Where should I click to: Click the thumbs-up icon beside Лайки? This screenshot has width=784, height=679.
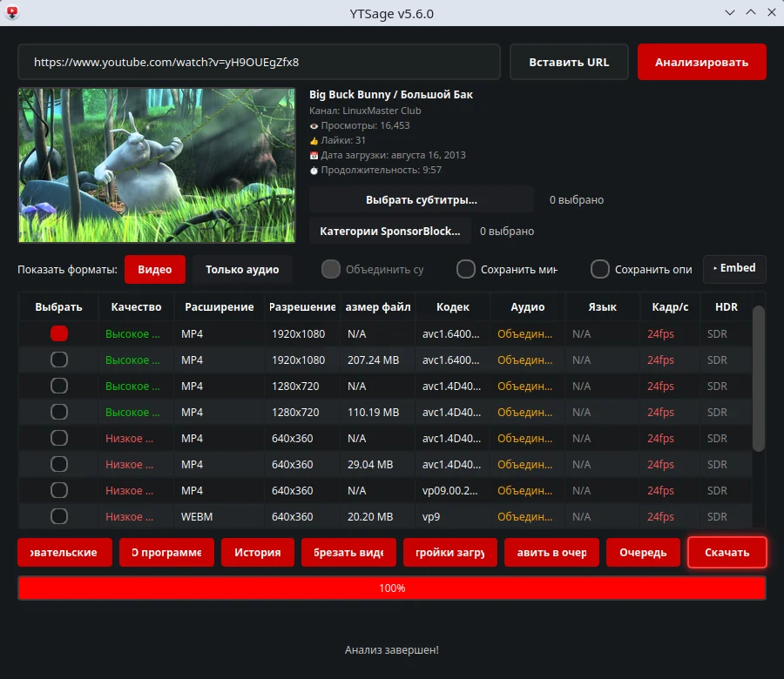click(x=314, y=141)
